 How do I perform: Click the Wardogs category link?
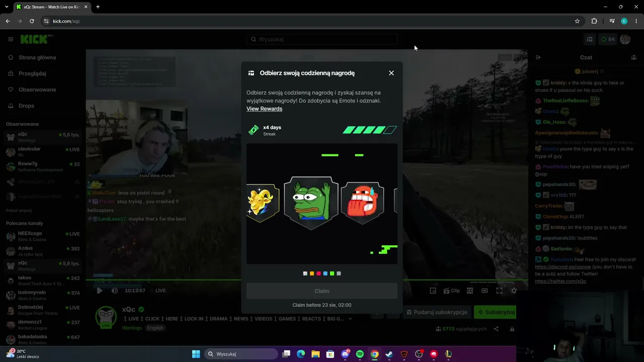(x=132, y=328)
